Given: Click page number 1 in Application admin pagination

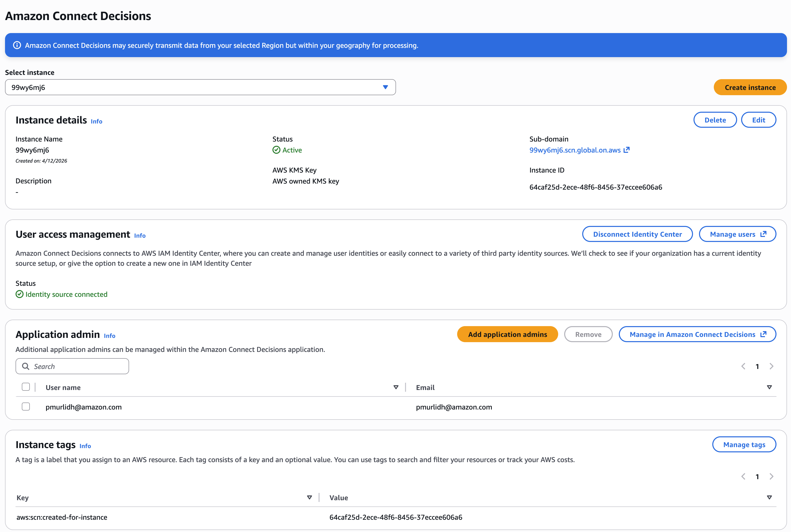Looking at the screenshot, I should click(757, 366).
